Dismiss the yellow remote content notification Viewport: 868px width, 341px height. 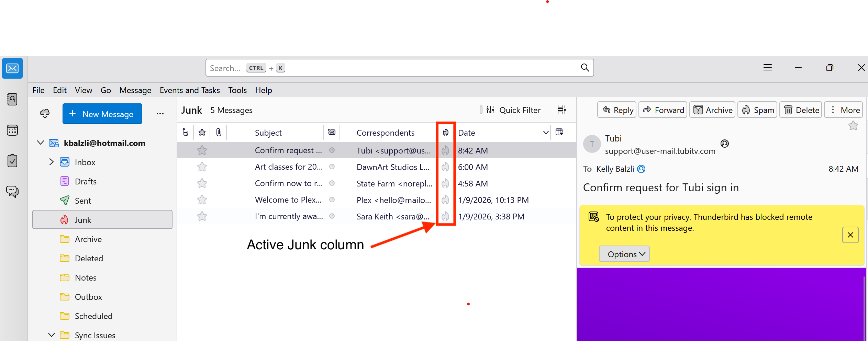[x=850, y=235]
